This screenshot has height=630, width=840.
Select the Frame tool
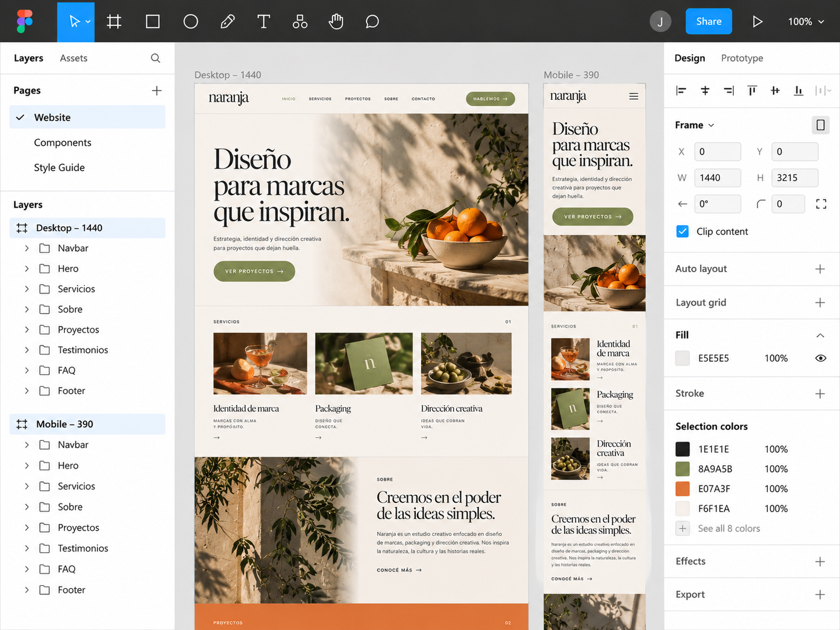(114, 21)
